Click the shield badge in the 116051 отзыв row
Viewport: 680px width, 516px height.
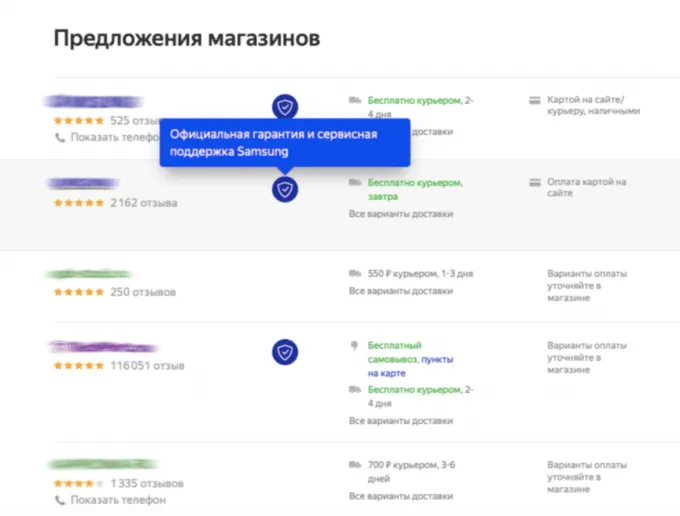[x=286, y=351]
